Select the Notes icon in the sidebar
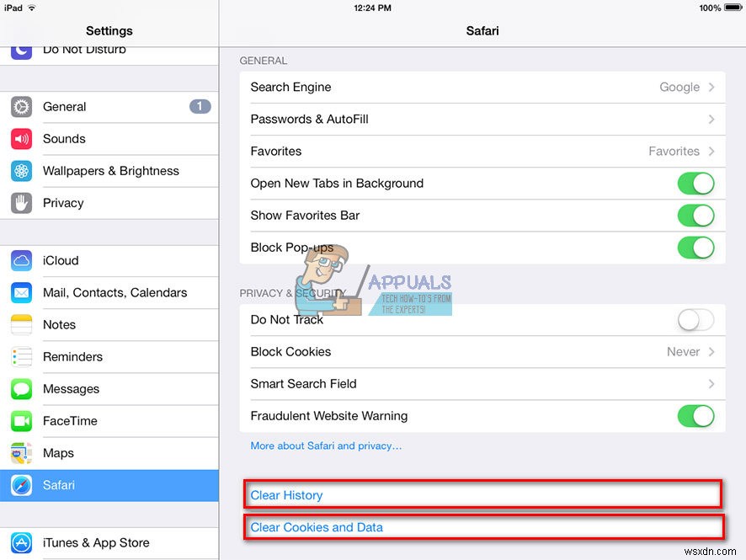This screenshot has height=560, width=746. tap(21, 324)
